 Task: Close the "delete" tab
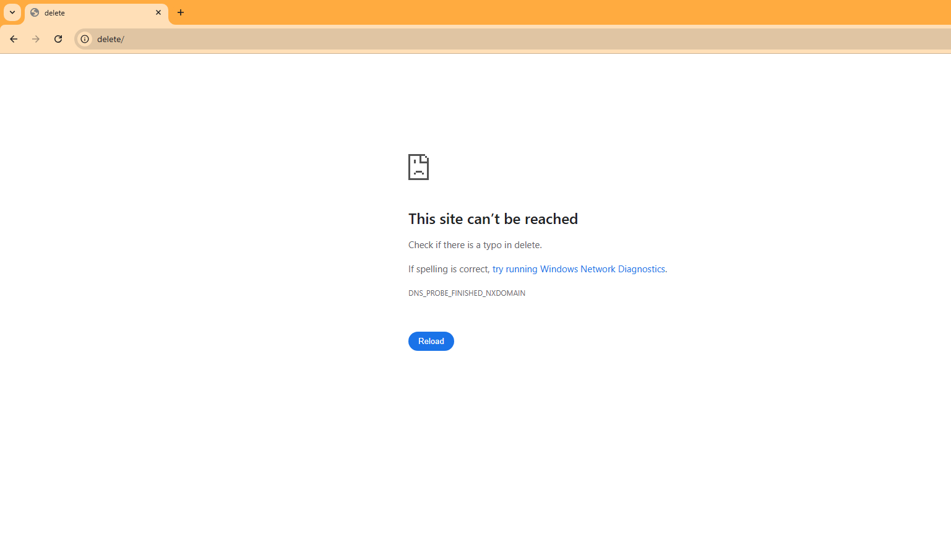(158, 12)
